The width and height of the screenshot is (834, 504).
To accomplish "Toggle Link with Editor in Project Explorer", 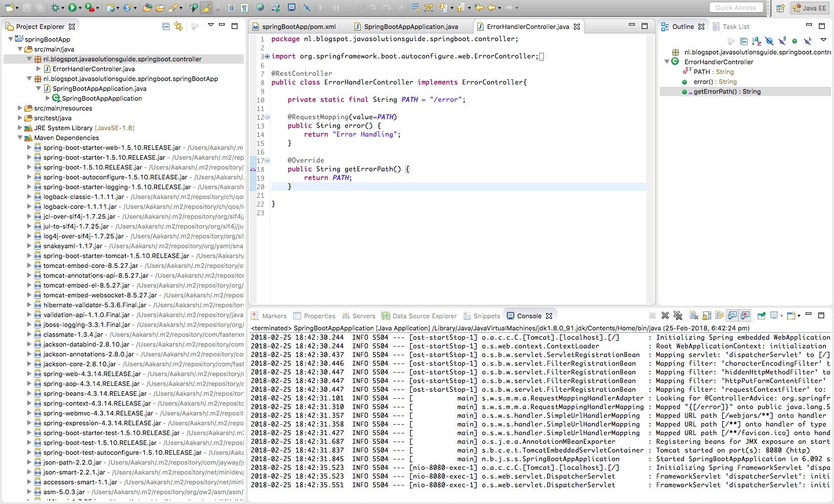I will 178,26.
